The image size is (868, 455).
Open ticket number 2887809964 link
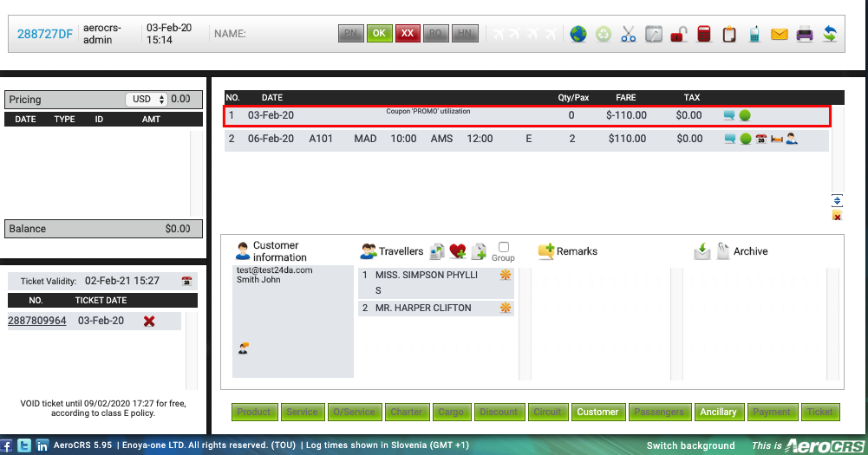(37, 321)
